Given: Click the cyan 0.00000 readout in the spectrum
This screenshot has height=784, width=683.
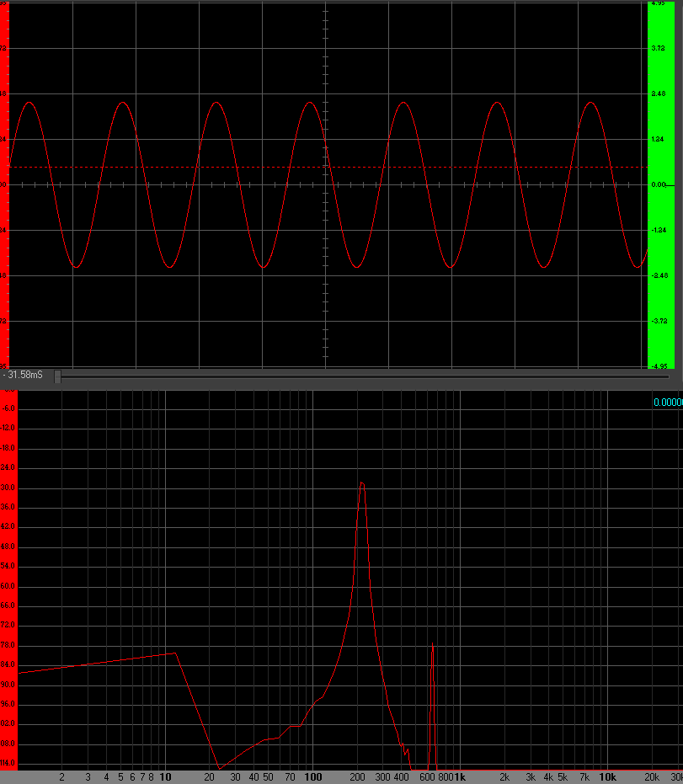Looking at the screenshot, I should (x=668, y=403).
